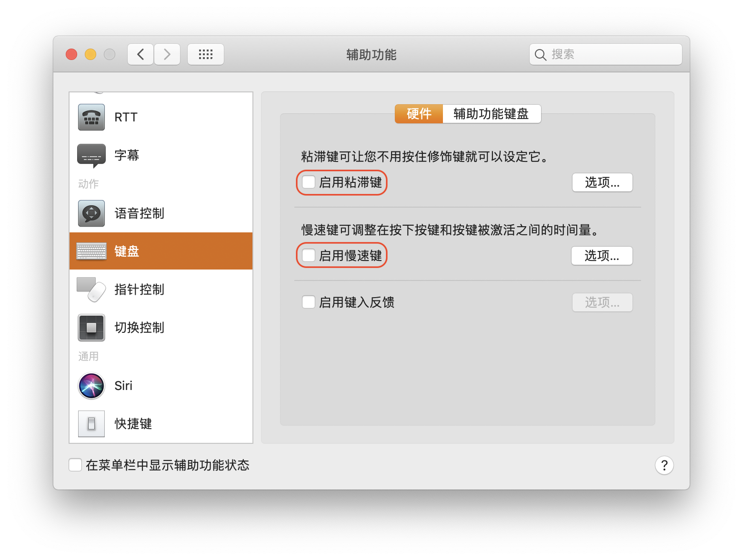Show all preferences grid button
This screenshot has width=743, height=560.
click(206, 54)
